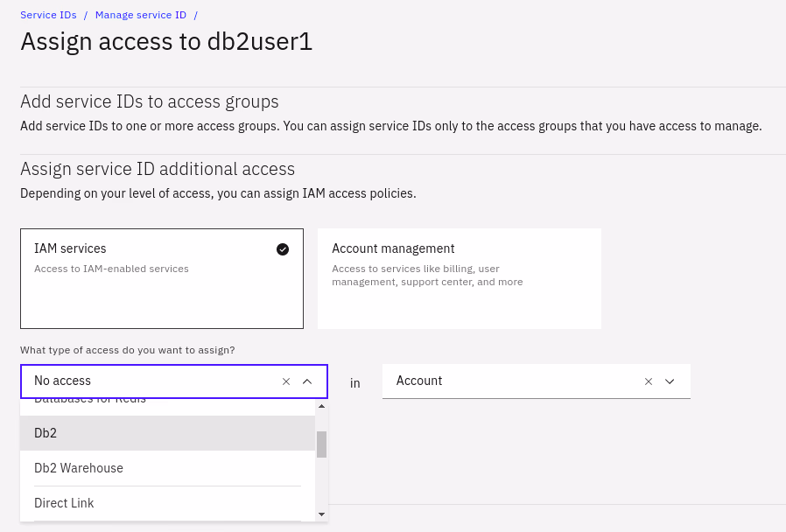Focus the access type field showing "No access"
Viewport: 786px width, 532px height.
click(149, 381)
